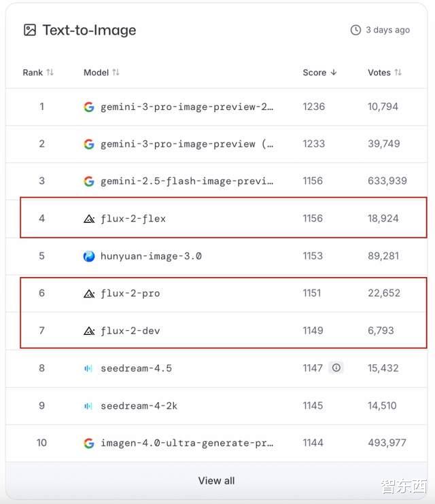
Task: Open the flux-2-pro model entry
Action: click(130, 293)
